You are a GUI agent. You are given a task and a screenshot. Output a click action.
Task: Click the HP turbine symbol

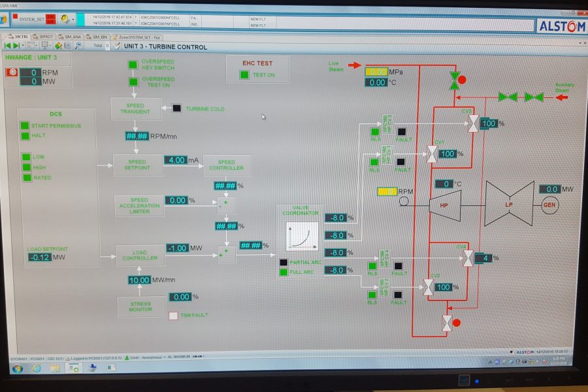tap(445, 206)
